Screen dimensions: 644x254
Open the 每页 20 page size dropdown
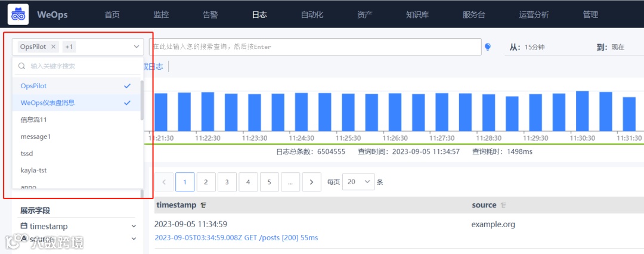tap(358, 182)
